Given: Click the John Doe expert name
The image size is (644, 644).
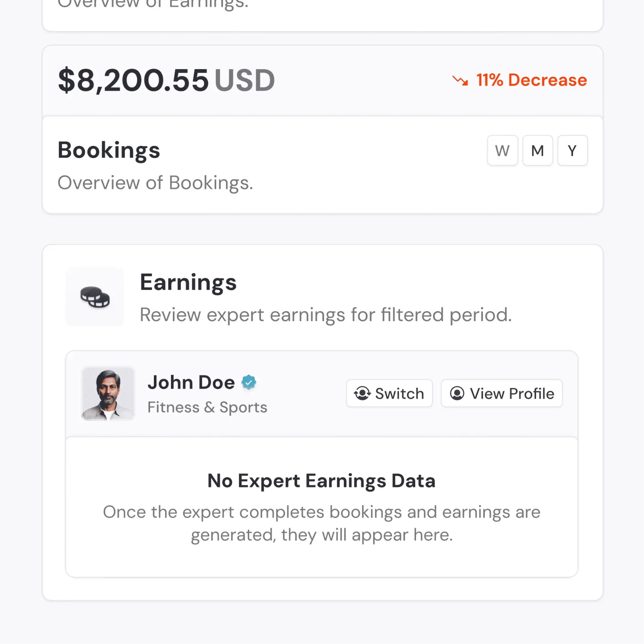Looking at the screenshot, I should pyautogui.click(x=191, y=382).
